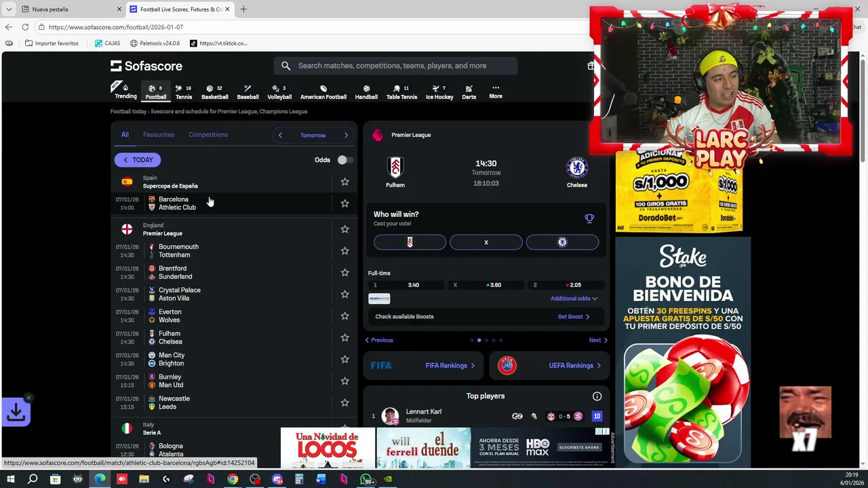Click the search magnifier icon

click(285, 66)
